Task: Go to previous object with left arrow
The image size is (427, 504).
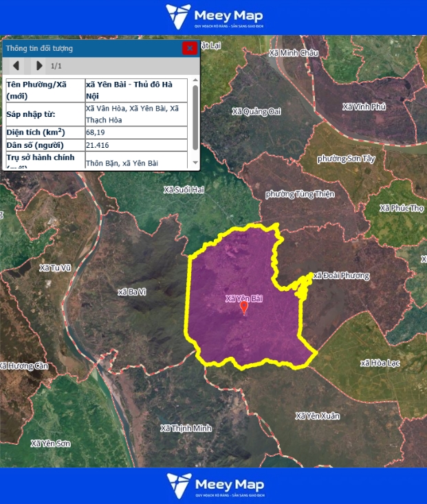Action: click(17, 66)
